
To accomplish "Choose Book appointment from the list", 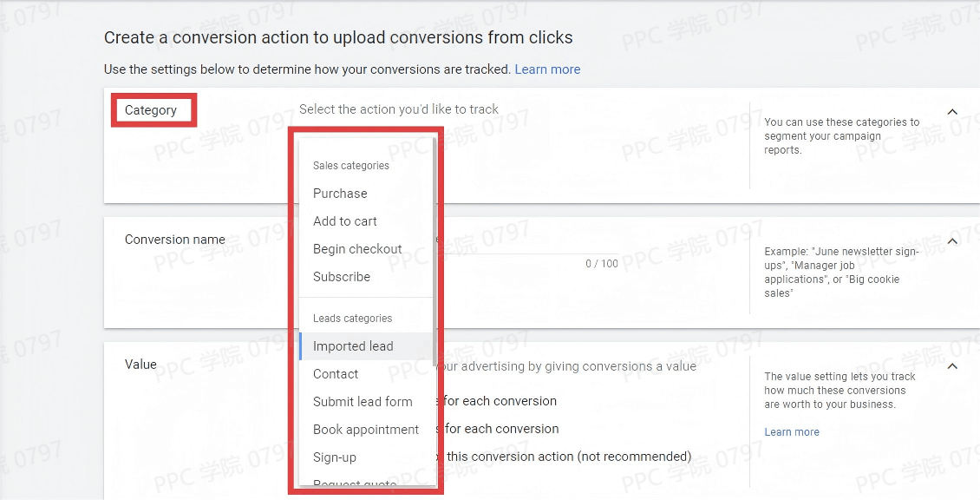I will pos(366,430).
